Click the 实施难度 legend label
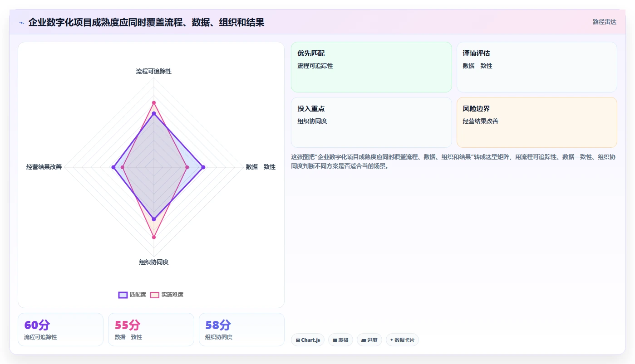This screenshot has height=364, width=635. click(x=172, y=295)
